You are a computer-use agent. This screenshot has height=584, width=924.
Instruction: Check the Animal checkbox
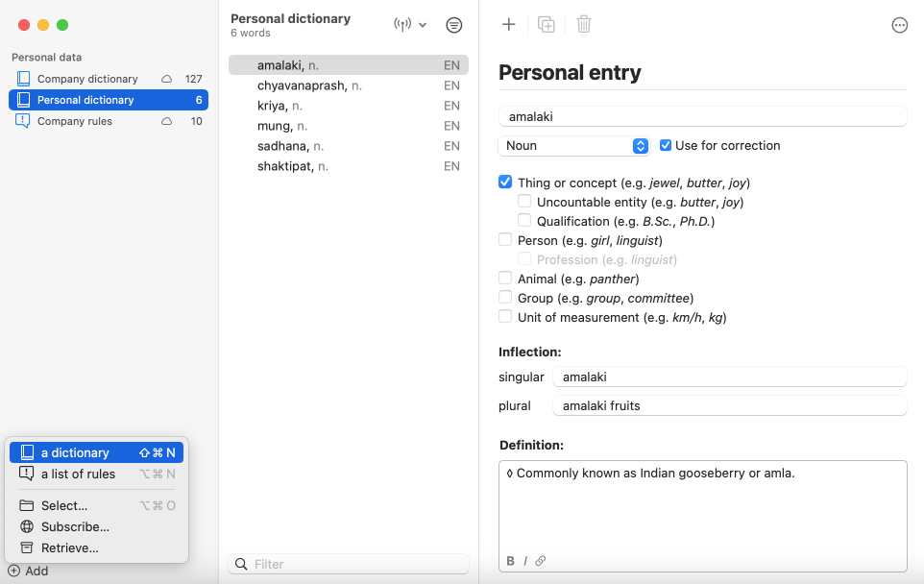coord(505,279)
